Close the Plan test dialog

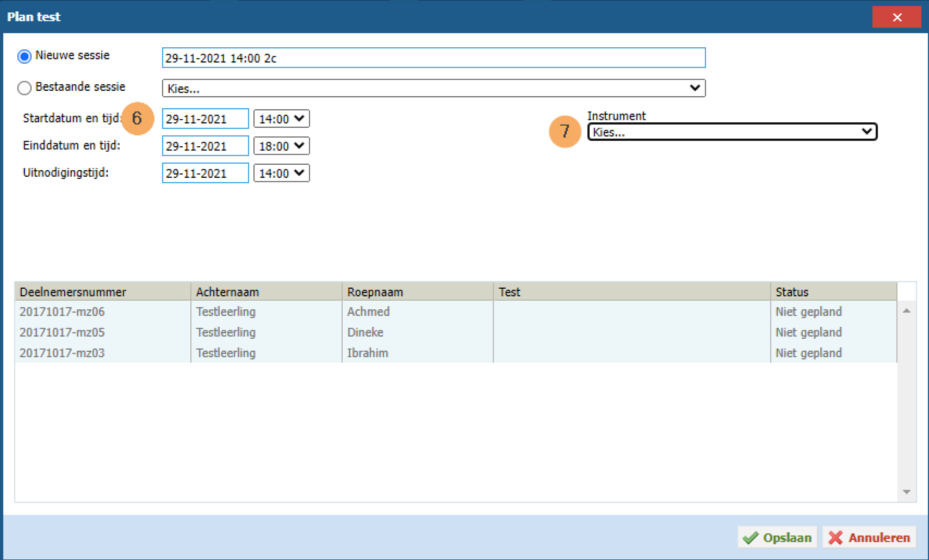896,17
